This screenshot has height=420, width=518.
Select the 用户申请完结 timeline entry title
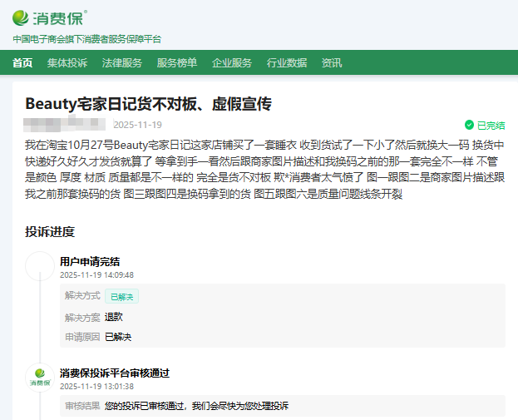90,261
